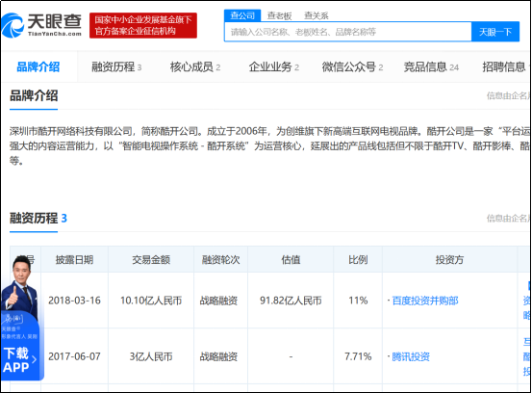This screenshot has height=393, width=532.
Task: Click the 7.71% ratio cell
Action: (x=358, y=356)
